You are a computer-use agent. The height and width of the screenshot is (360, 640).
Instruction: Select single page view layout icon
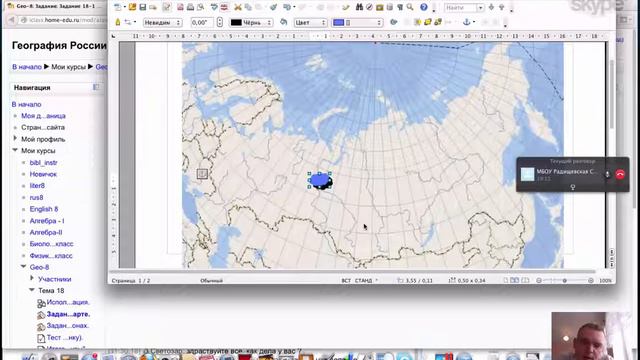pyautogui.click(x=506, y=280)
